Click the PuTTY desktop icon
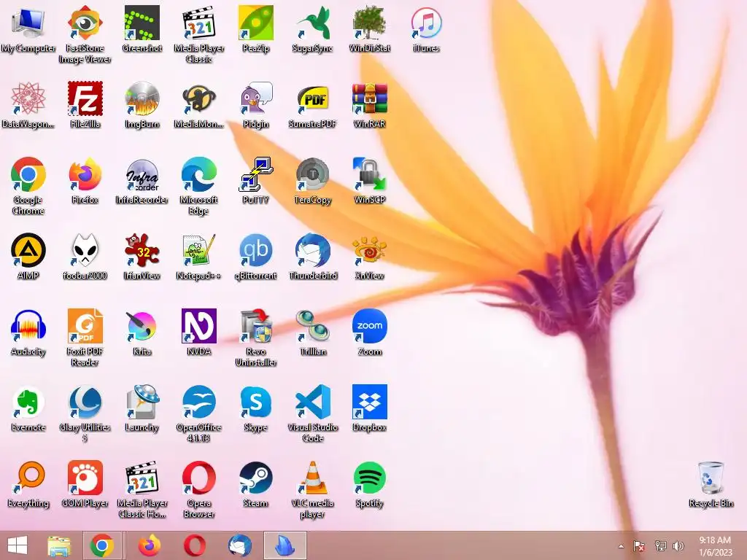 256,174
